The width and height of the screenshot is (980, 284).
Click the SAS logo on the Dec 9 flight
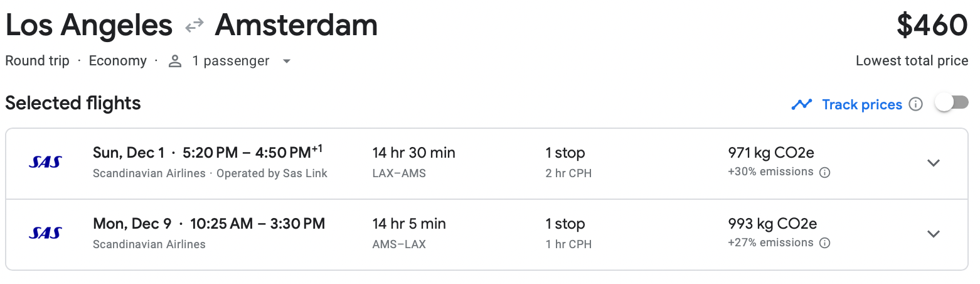tap(45, 234)
